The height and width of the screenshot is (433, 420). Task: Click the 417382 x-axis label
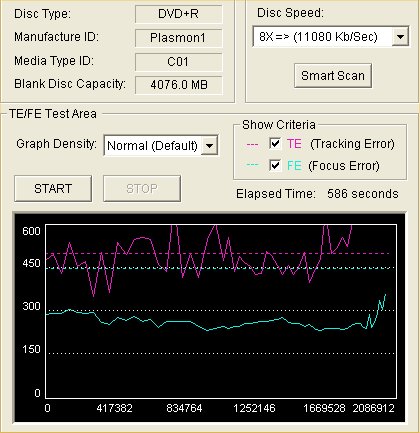point(114,408)
